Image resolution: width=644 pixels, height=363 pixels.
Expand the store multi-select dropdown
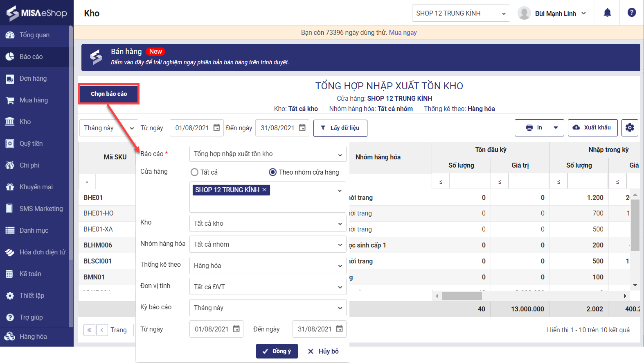[340, 191]
